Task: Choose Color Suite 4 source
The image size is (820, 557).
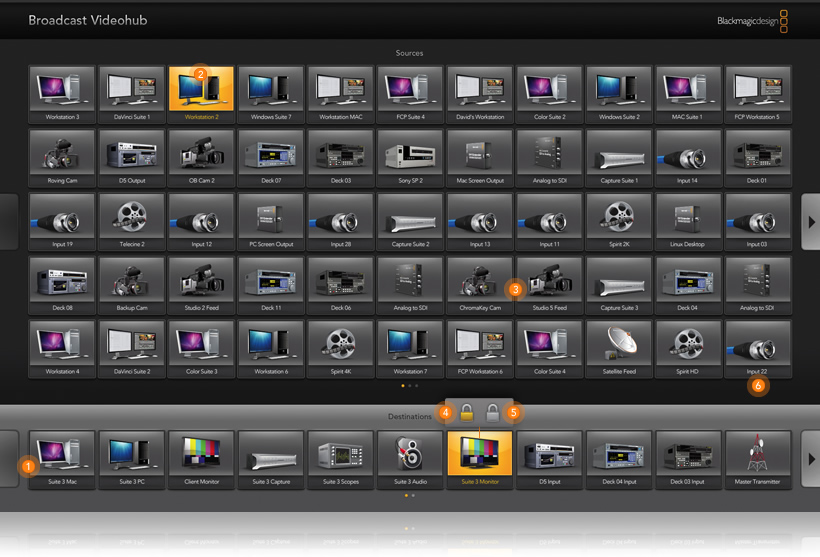Action: click(x=550, y=349)
